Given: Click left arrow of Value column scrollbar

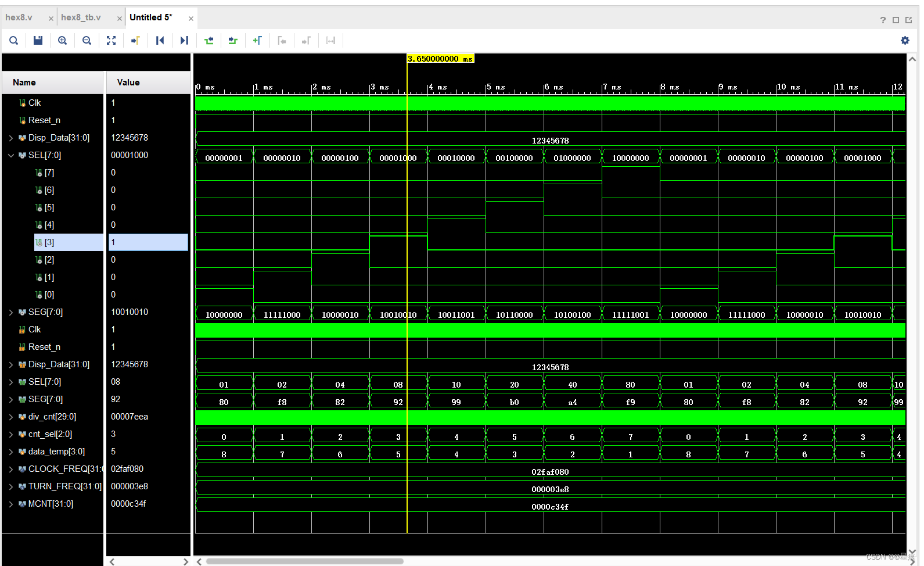Looking at the screenshot, I should [x=112, y=561].
